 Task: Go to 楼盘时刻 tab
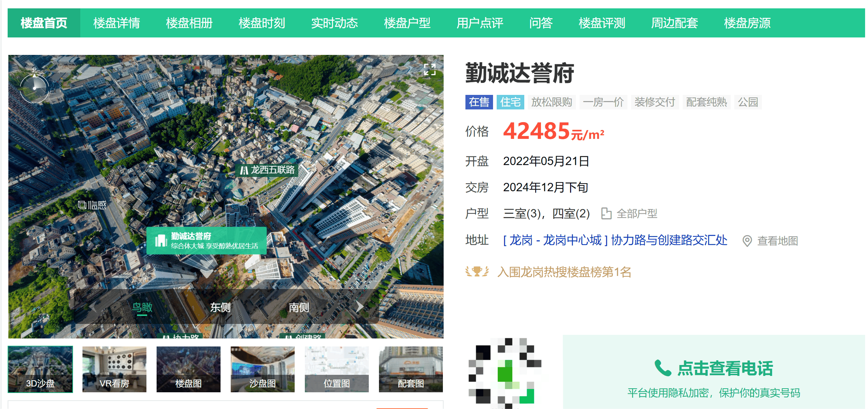(x=262, y=23)
